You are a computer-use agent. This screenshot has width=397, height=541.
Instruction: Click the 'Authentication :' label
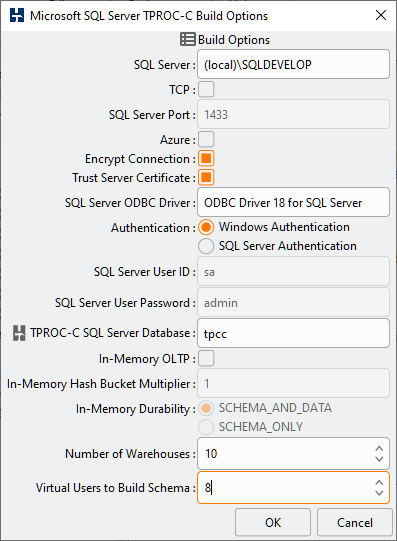point(153,228)
